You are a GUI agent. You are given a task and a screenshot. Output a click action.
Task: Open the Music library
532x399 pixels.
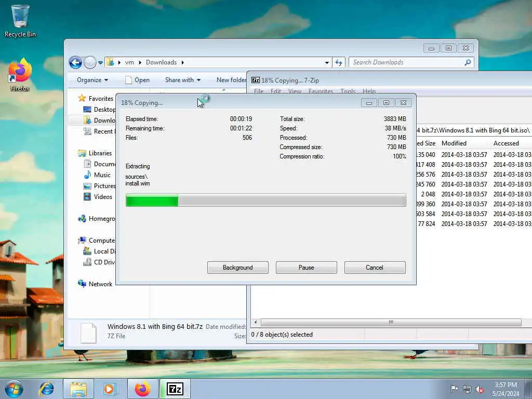97,175
